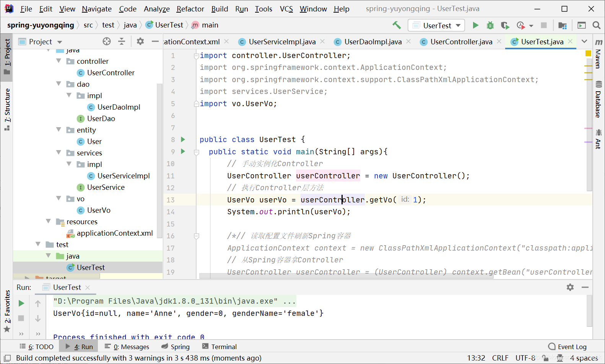Hide the Project tool window
Image resolution: width=605 pixels, height=364 pixels.
[x=155, y=41]
